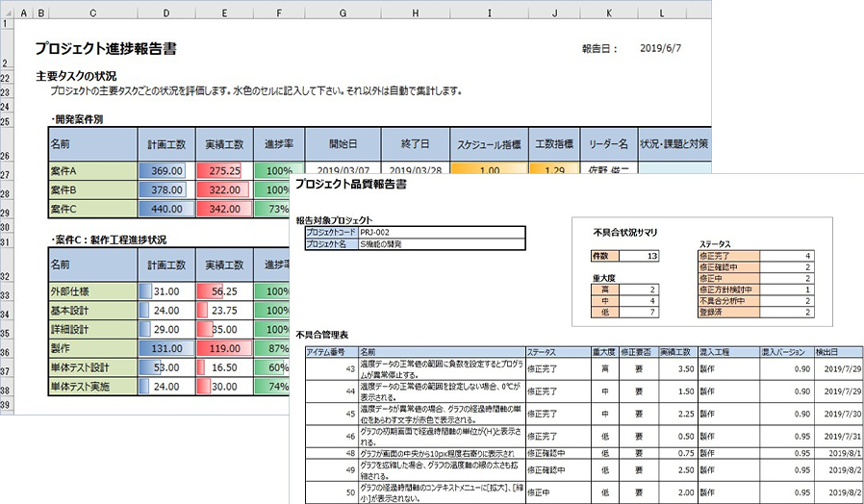Click the select-all corner of the grid
The height and width of the screenshot is (504, 864).
tap(9, 13)
